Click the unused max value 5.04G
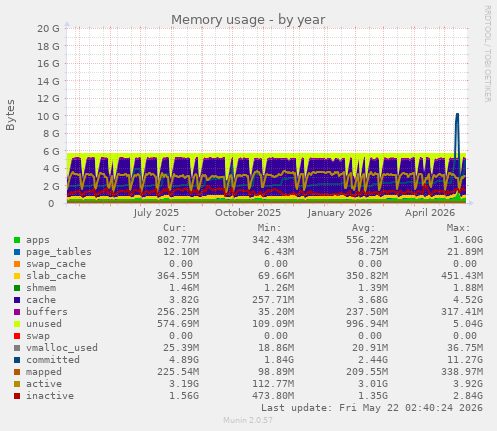Image resolution: width=497 pixels, height=431 pixels. pos(468,324)
